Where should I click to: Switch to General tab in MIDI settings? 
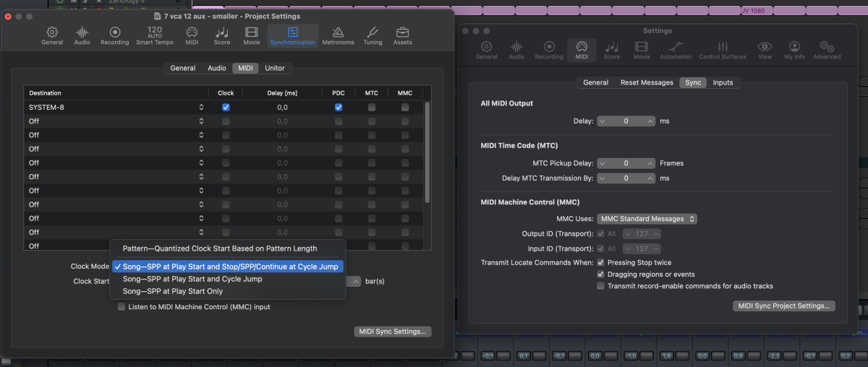pos(595,82)
